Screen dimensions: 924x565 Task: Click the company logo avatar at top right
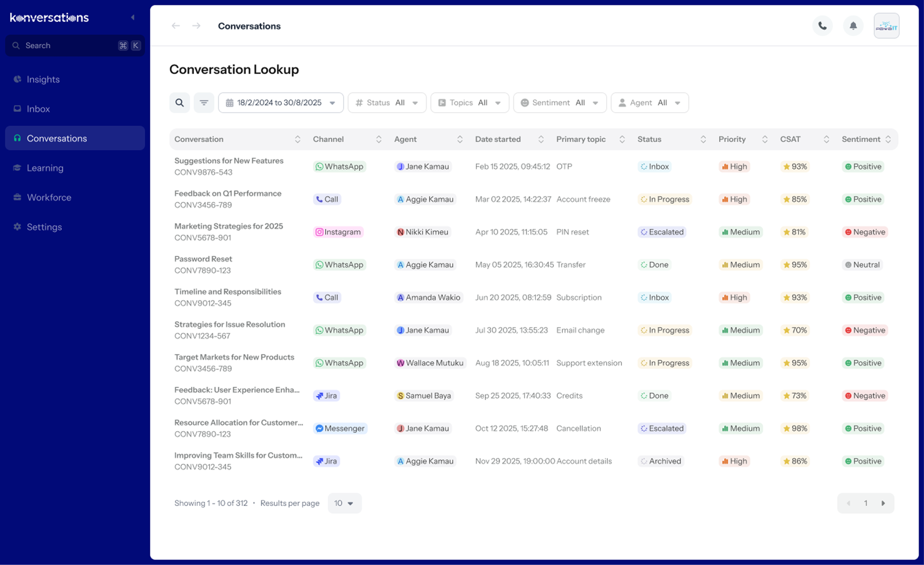[886, 26]
